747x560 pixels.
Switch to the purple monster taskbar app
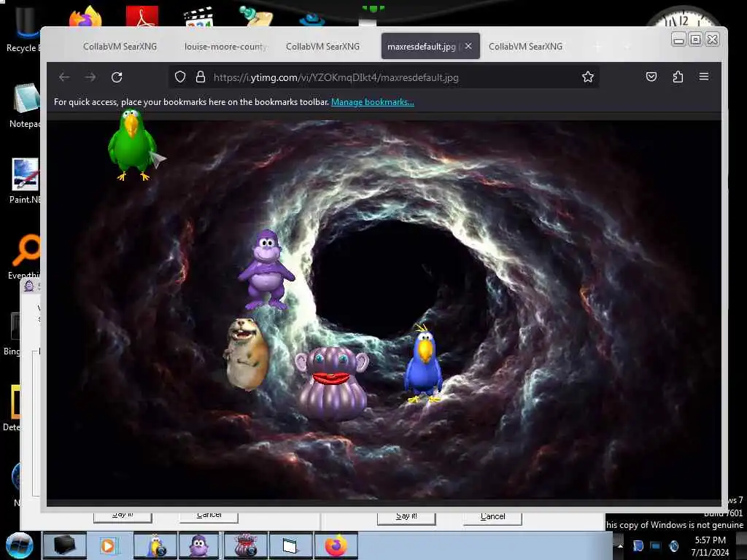tap(245, 545)
